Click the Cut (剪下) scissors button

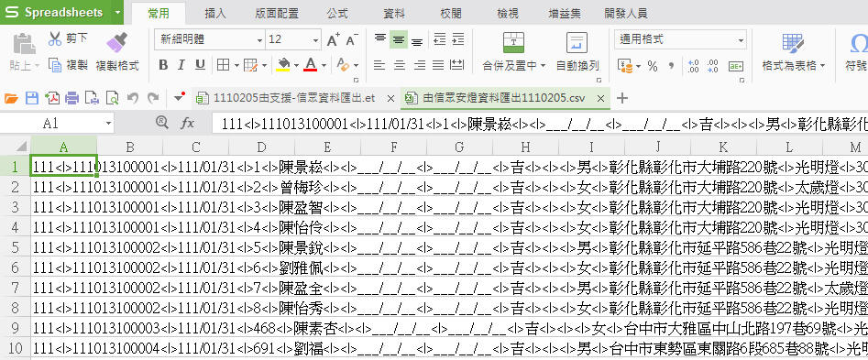(x=68, y=38)
